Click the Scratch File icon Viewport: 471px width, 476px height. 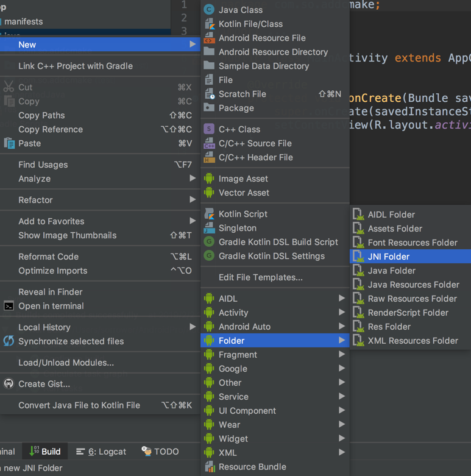209,94
